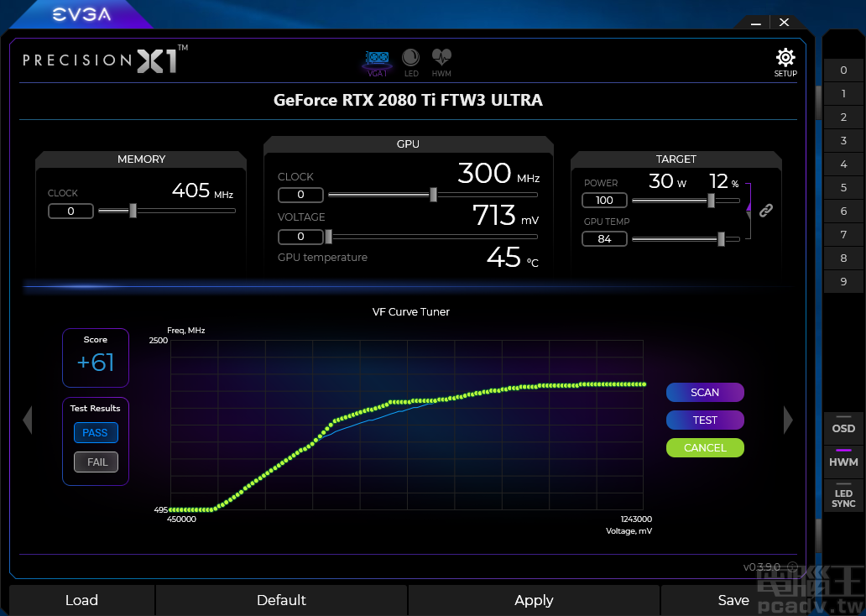Click the +61 score value

96,363
